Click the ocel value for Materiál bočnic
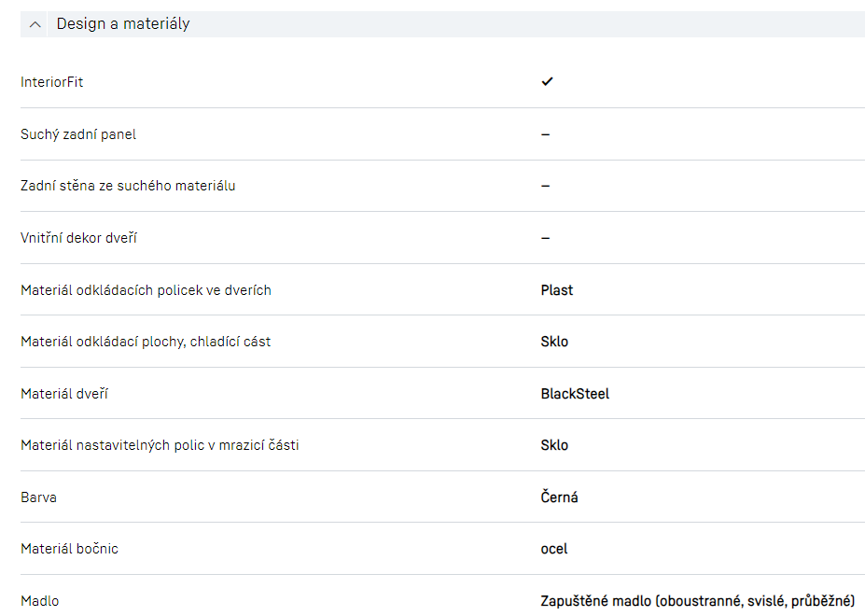865x616 pixels. point(554,549)
